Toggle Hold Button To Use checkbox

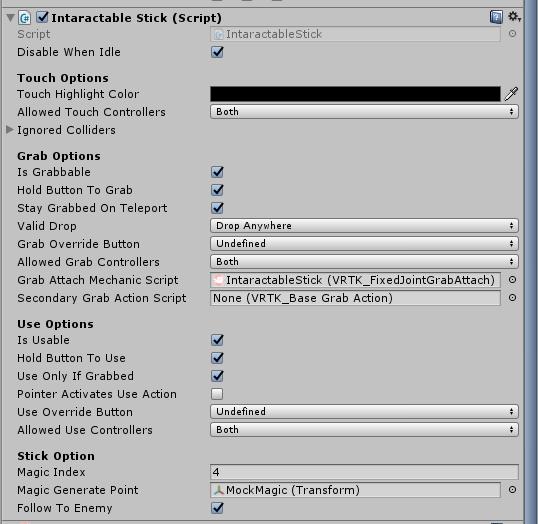click(217, 358)
